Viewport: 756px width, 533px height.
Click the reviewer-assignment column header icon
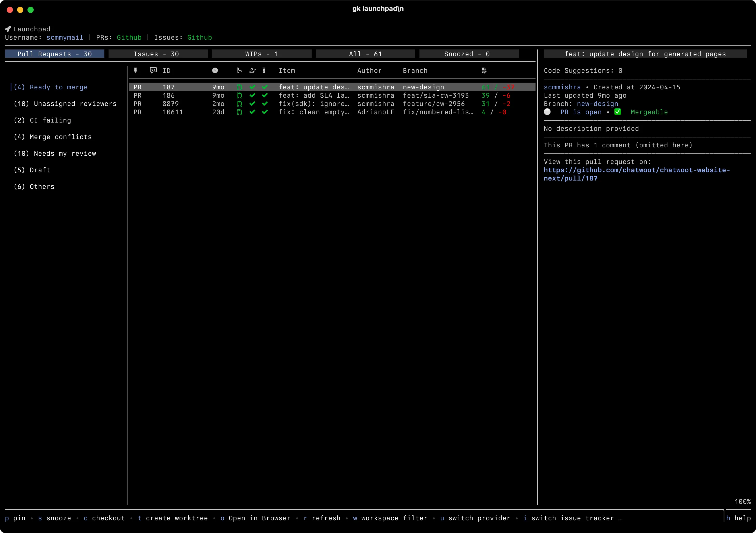point(252,70)
